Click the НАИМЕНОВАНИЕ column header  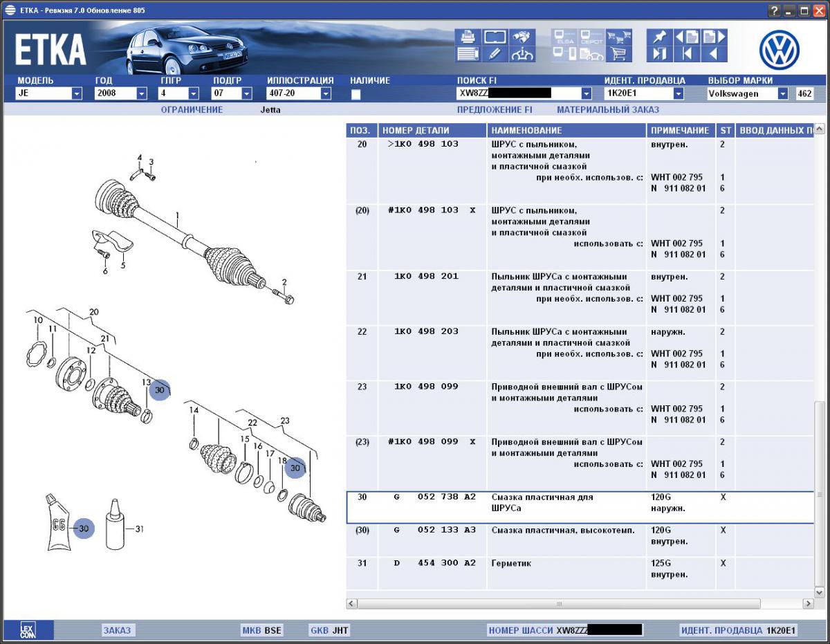566,130
